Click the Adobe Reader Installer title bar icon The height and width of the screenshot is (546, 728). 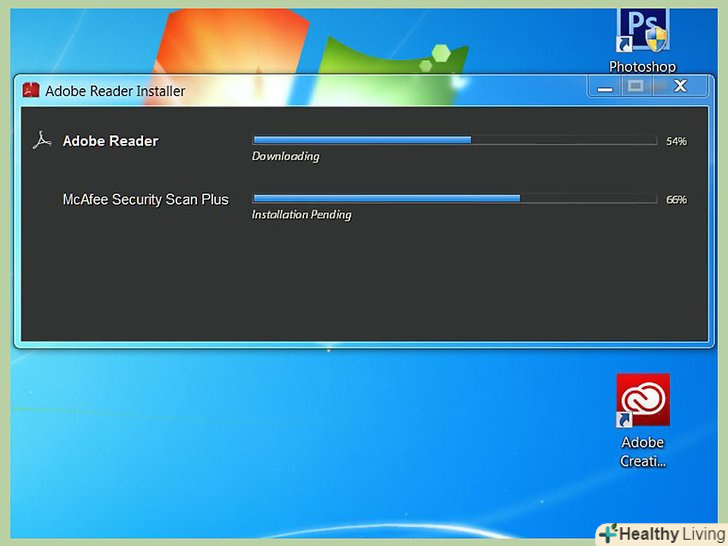click(31, 90)
